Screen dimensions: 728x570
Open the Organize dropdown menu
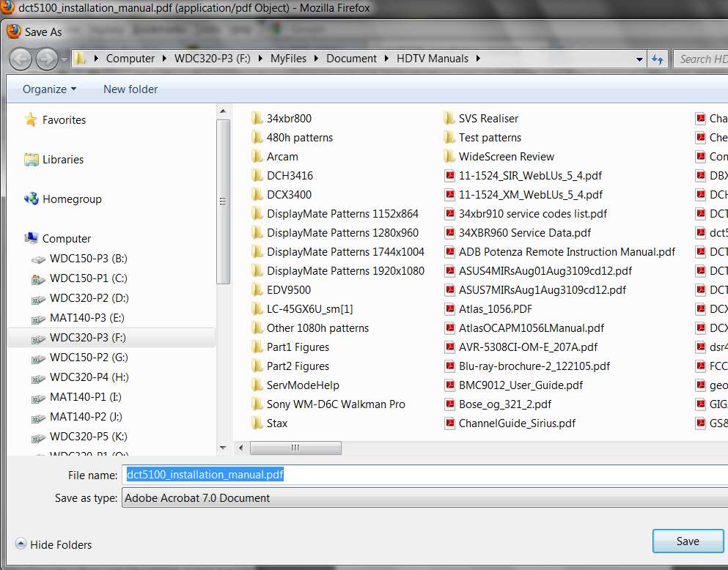[x=49, y=89]
